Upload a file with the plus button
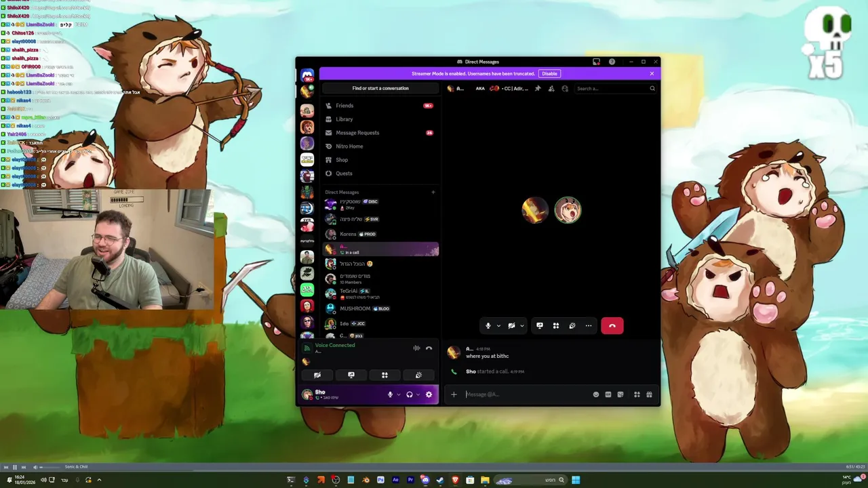868x488 pixels. tap(454, 394)
